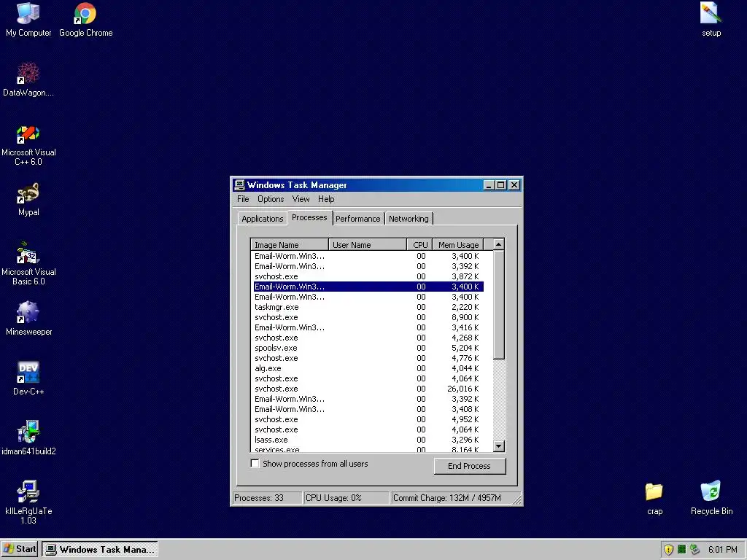747x560 pixels.
Task: Select the idman641build2 installer icon
Action: pyautogui.click(x=28, y=438)
